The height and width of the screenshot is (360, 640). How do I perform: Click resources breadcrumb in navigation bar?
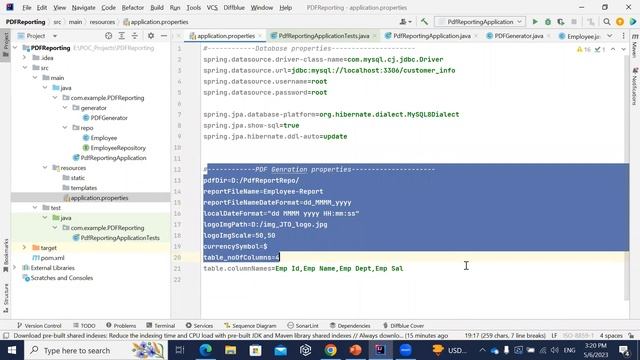tap(102, 22)
